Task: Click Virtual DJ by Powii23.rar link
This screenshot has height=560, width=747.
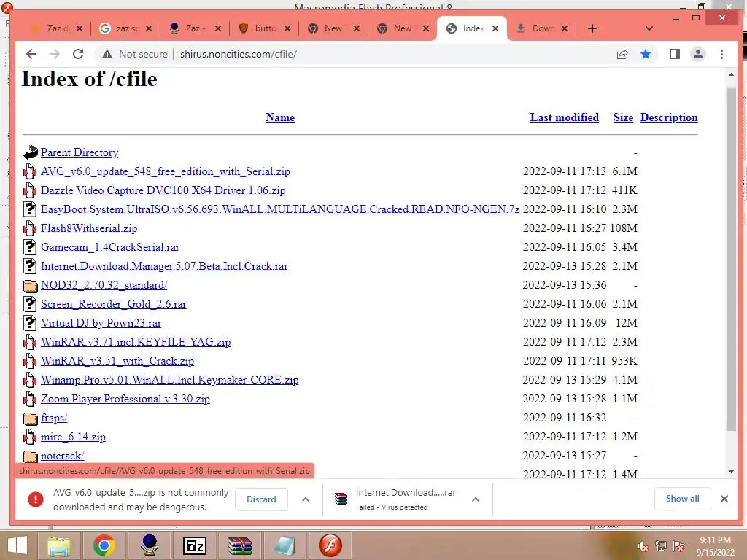Action: click(101, 323)
